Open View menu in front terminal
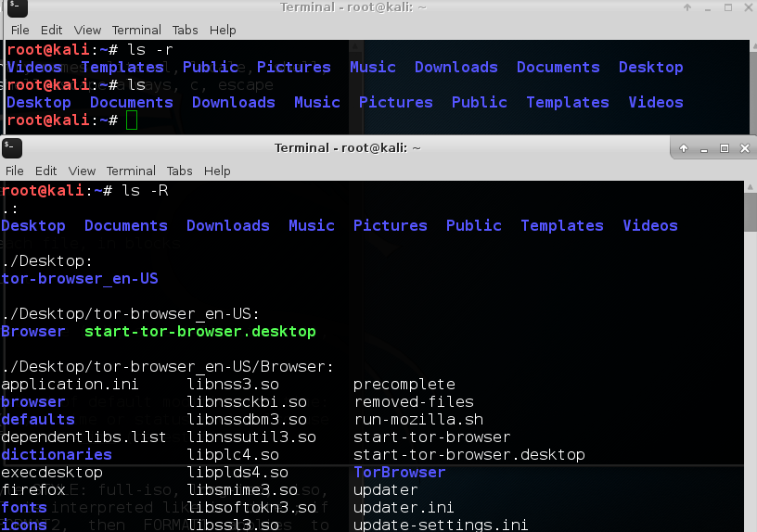 (x=82, y=171)
